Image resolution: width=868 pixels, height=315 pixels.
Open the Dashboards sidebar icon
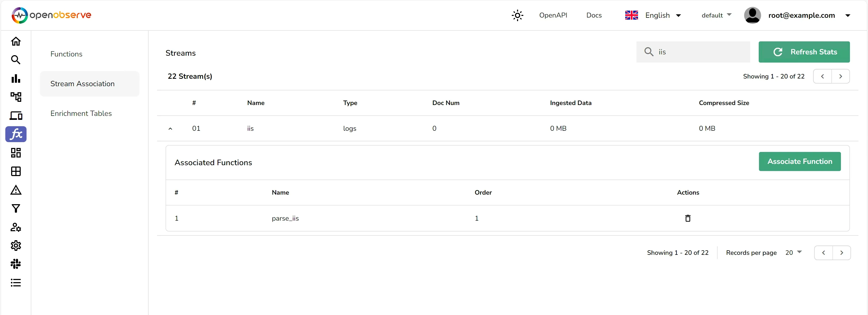[x=16, y=153]
